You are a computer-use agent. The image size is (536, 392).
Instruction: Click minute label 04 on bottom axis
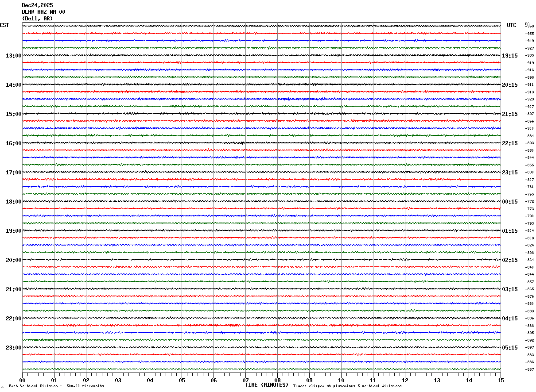(150, 380)
